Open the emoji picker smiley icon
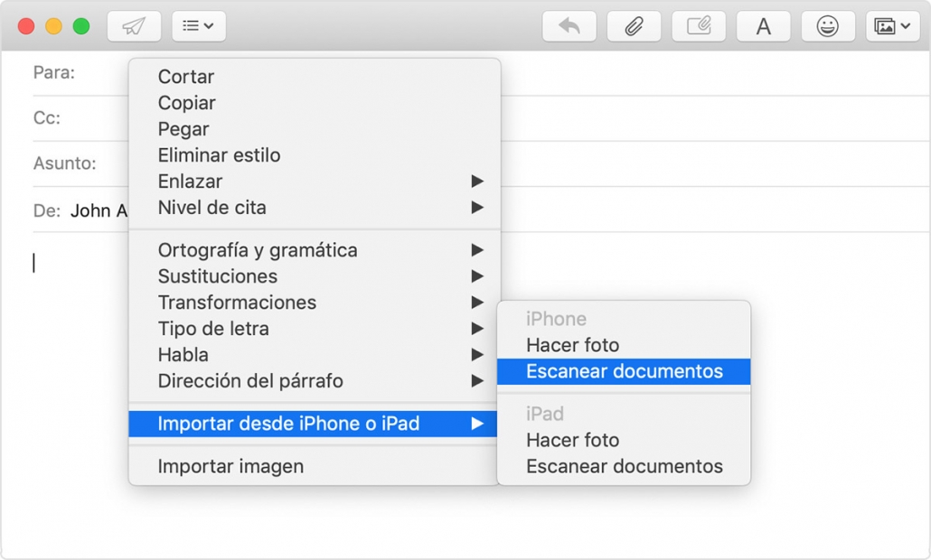Image resolution: width=931 pixels, height=560 pixels. (828, 26)
